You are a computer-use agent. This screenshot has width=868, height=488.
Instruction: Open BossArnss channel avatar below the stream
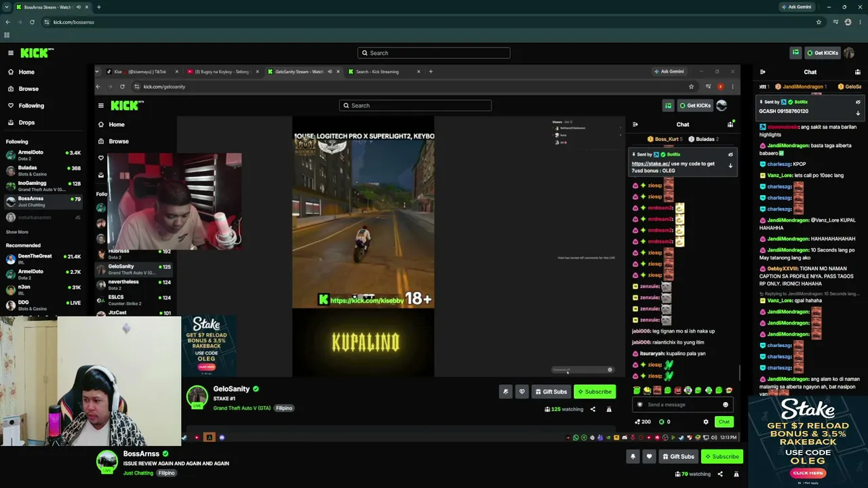(x=106, y=462)
